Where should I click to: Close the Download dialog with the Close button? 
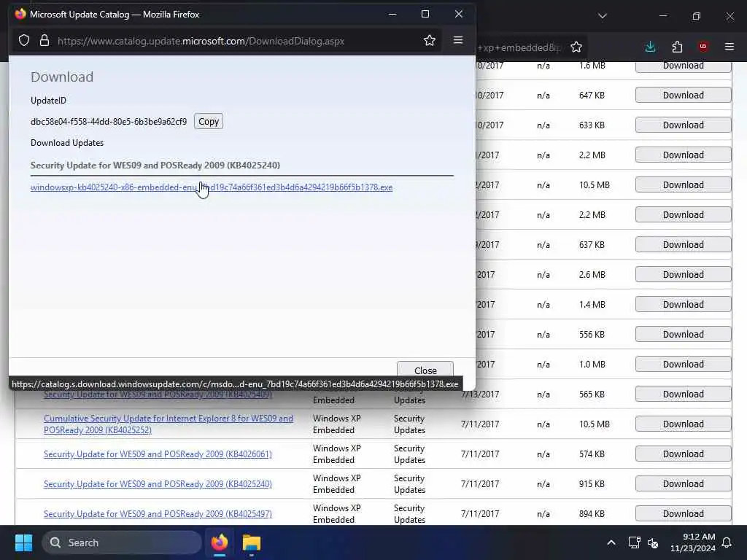[x=425, y=370]
